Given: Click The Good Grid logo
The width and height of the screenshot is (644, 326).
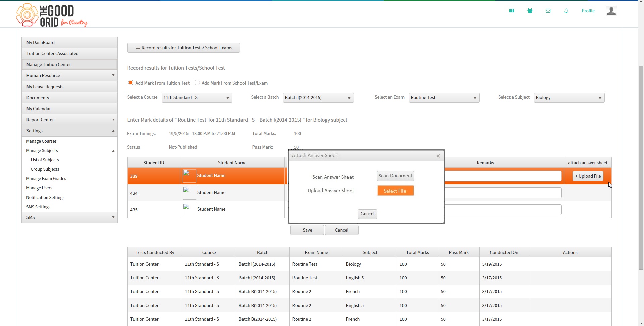Looking at the screenshot, I should coord(51,15).
